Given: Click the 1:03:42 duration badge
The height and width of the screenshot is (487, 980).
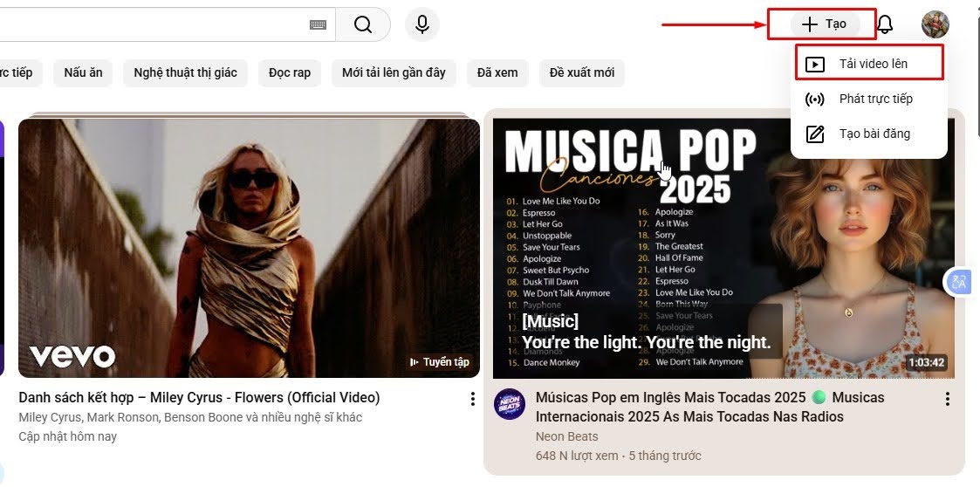Looking at the screenshot, I should point(926,362).
